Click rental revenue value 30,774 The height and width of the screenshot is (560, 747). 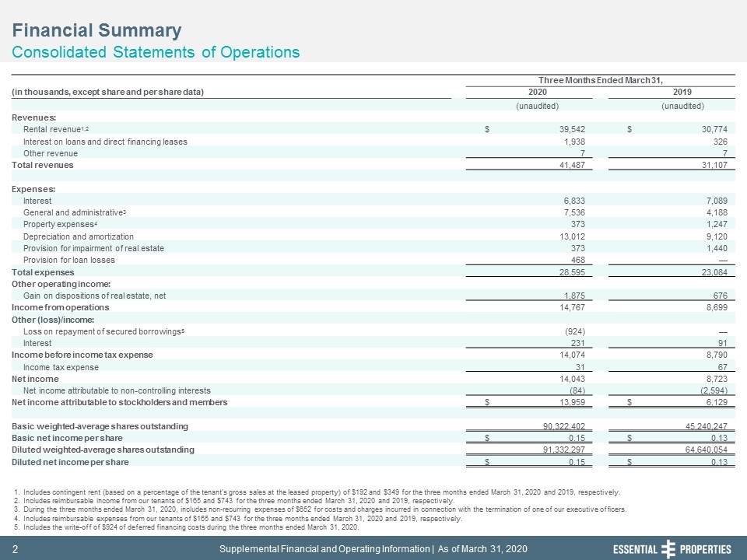[714, 129]
